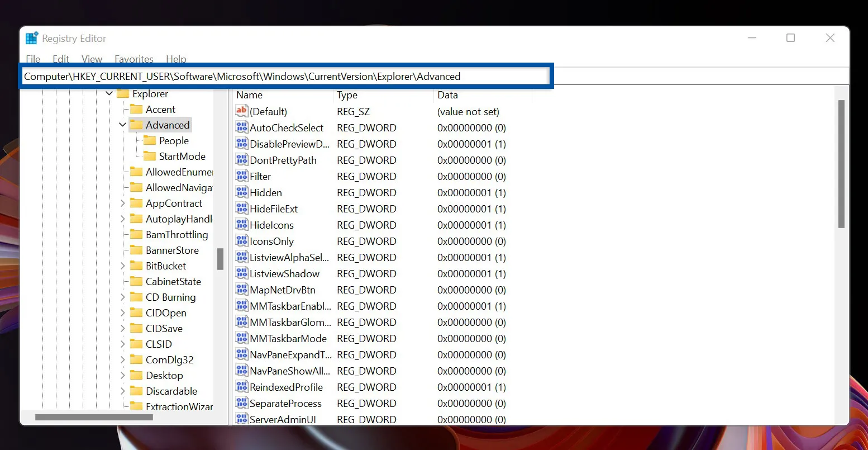Image resolution: width=868 pixels, height=450 pixels.
Task: Collapse the Explorer key
Action: point(109,93)
